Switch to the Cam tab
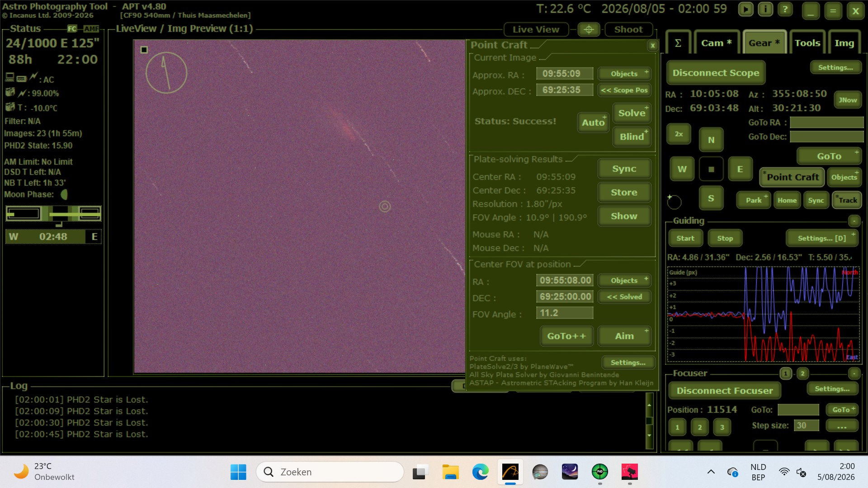This screenshot has height=488, width=868. point(716,43)
